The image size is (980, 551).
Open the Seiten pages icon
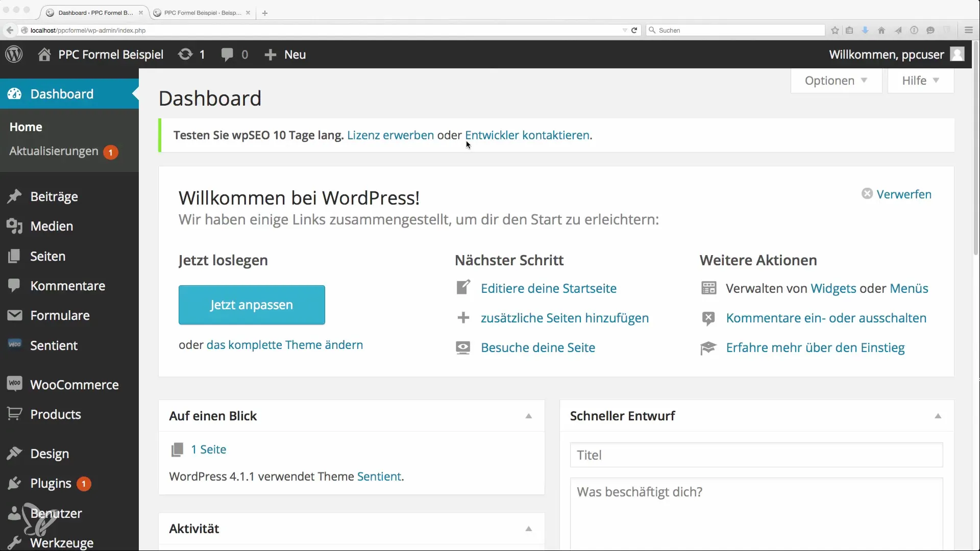tap(14, 256)
